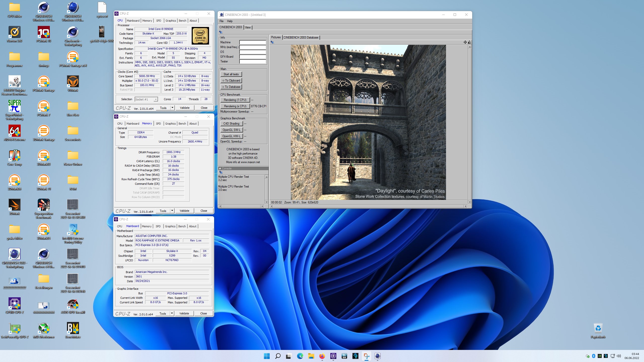Screen dimensions: 644x362
Task: Click the OS input field
Action: point(253,52)
